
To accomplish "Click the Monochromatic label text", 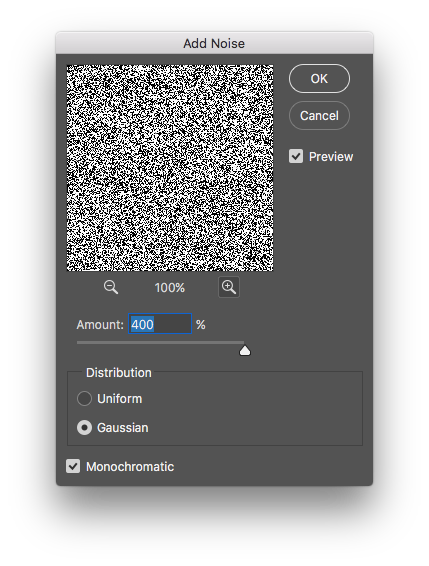I will pos(130,466).
